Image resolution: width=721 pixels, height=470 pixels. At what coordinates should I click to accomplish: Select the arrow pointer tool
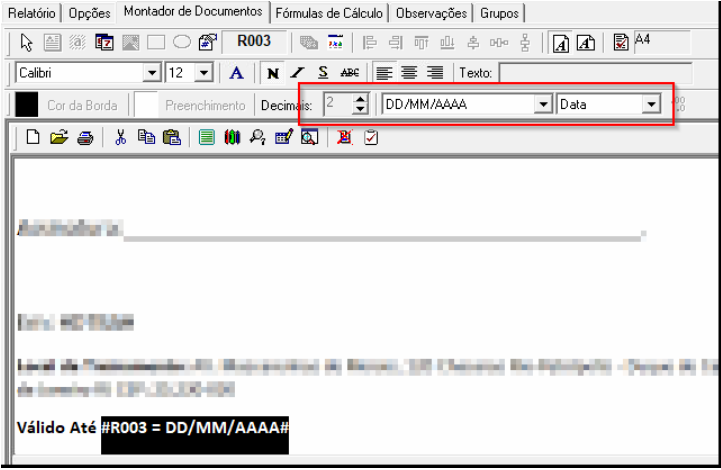coord(28,43)
